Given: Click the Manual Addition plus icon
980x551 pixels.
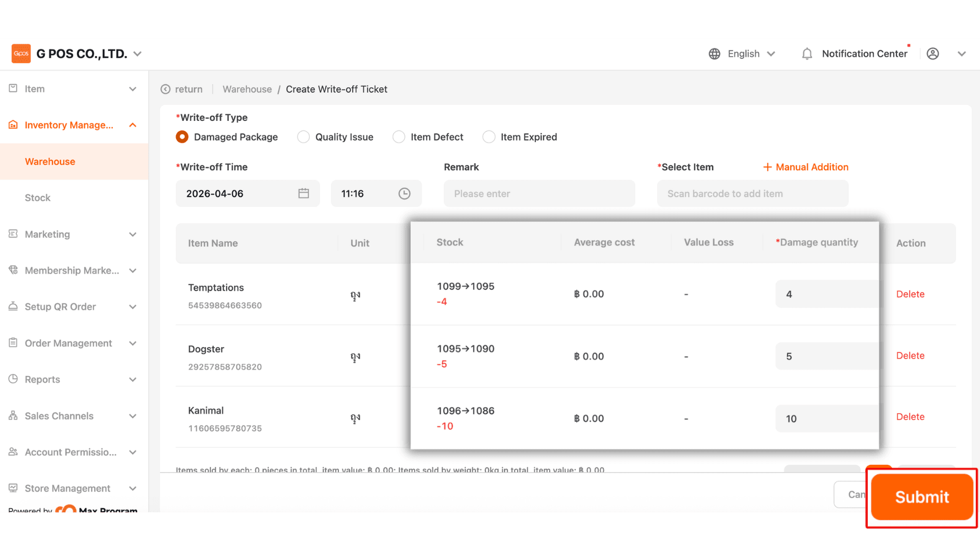Looking at the screenshot, I should pos(767,167).
